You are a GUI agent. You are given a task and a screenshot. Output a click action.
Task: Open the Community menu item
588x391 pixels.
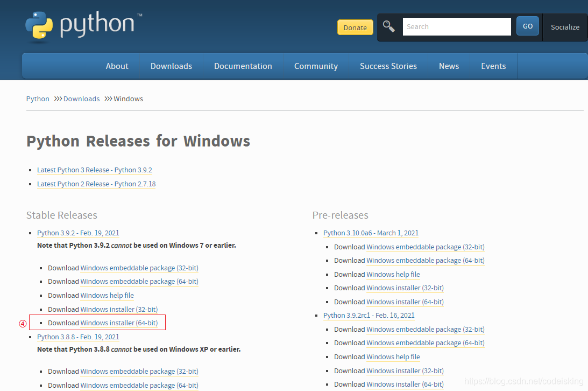(x=316, y=66)
